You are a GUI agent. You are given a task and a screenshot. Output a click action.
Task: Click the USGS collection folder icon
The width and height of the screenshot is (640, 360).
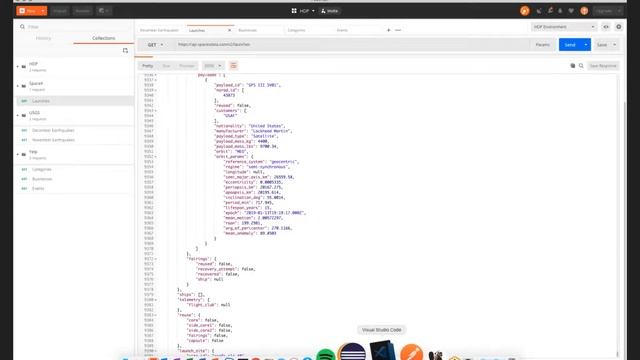coord(24,116)
